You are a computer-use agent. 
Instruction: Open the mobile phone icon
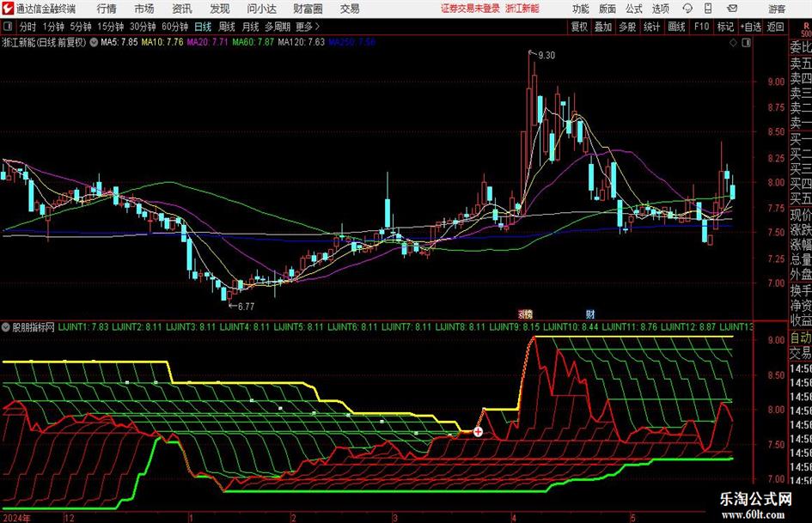pyautogui.click(x=708, y=9)
